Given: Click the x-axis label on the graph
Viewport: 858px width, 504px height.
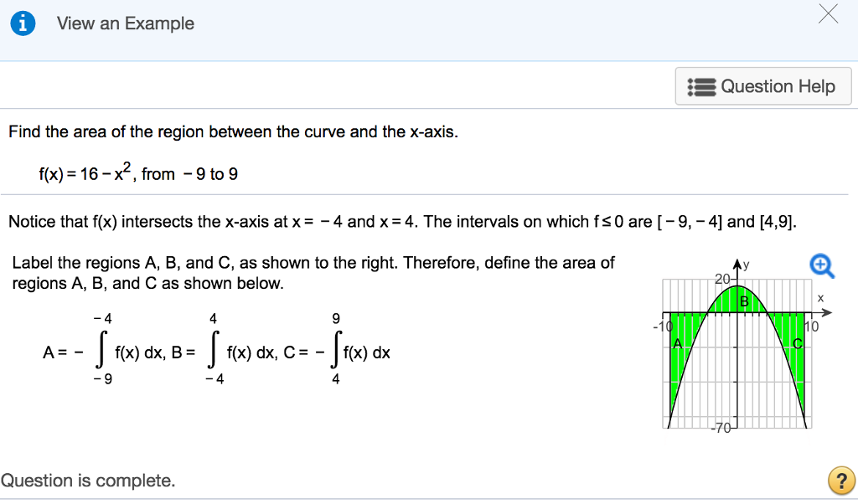Looking at the screenshot, I should tap(819, 300).
